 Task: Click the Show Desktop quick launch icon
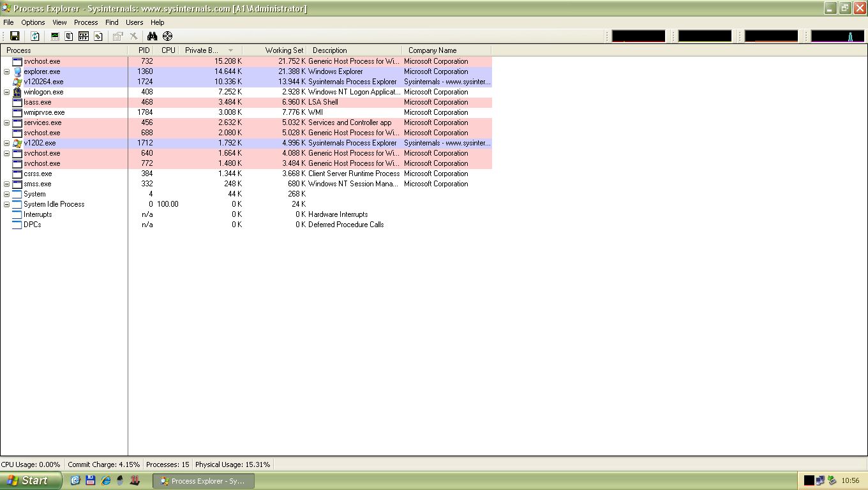click(x=75, y=480)
